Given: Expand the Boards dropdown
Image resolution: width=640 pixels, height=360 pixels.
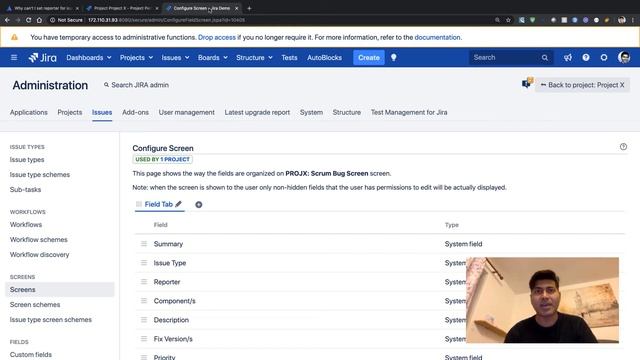Looking at the screenshot, I should click(x=213, y=58).
